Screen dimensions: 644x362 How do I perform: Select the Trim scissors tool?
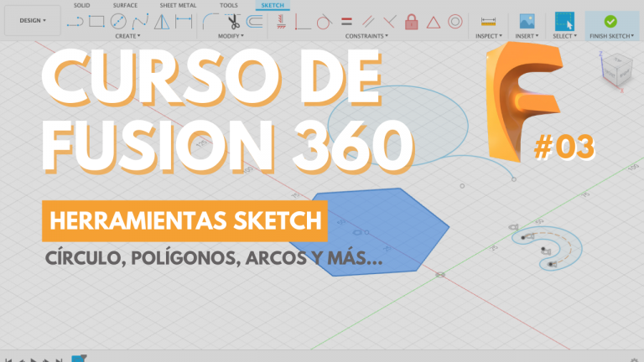pyautogui.click(x=233, y=21)
